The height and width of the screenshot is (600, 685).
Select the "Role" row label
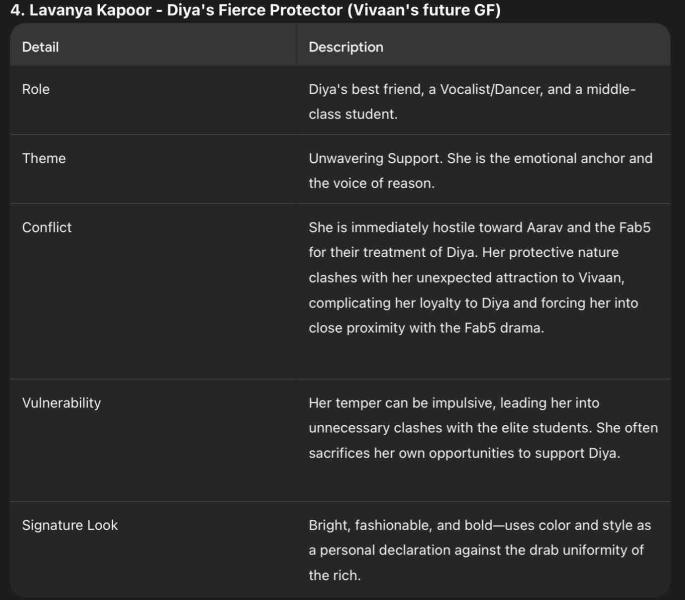36,89
